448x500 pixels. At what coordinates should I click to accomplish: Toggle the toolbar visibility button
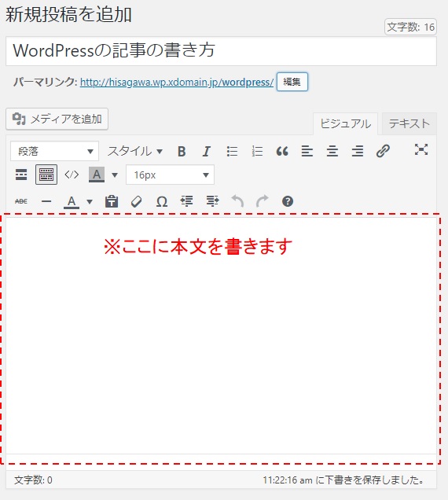pyautogui.click(x=46, y=175)
